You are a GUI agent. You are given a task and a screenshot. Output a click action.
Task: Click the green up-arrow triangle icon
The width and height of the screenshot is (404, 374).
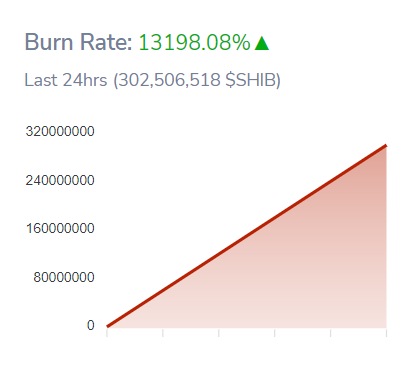[262, 43]
